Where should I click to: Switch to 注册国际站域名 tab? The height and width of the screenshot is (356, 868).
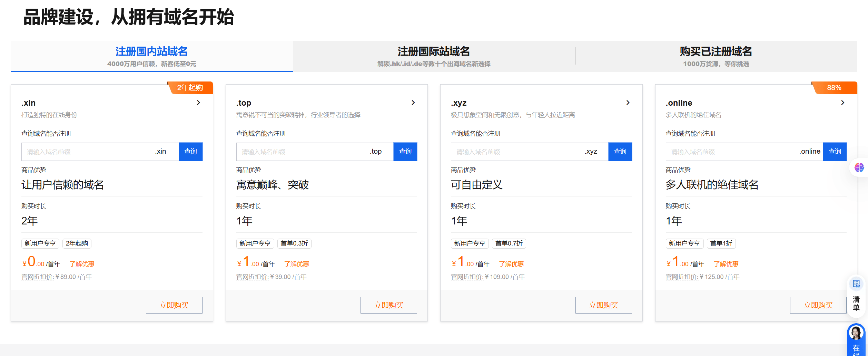coord(434,56)
